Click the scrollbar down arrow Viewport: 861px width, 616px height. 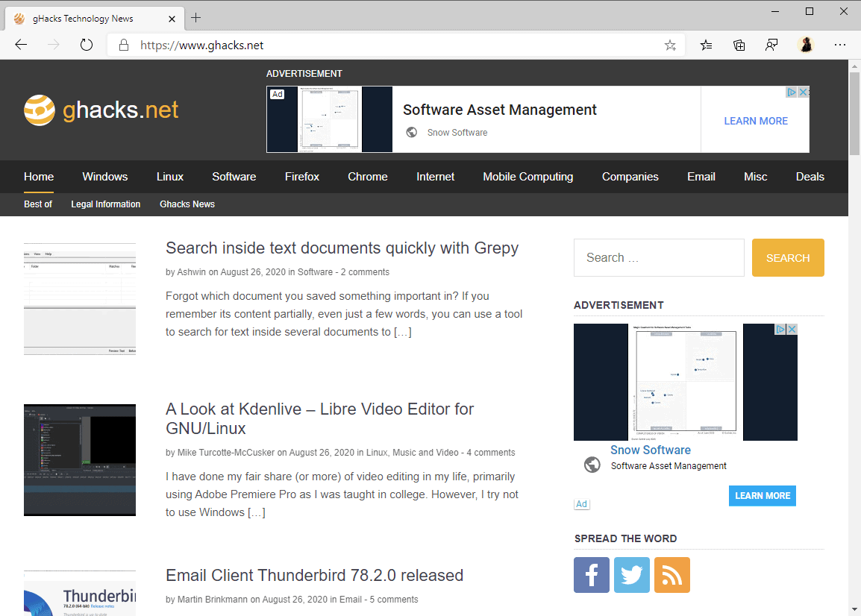[854, 609]
